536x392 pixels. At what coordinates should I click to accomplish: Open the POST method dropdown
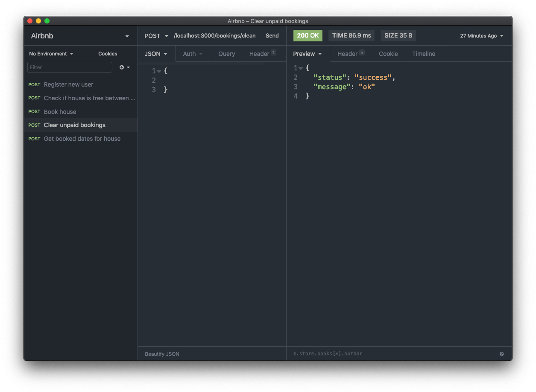[x=156, y=36]
